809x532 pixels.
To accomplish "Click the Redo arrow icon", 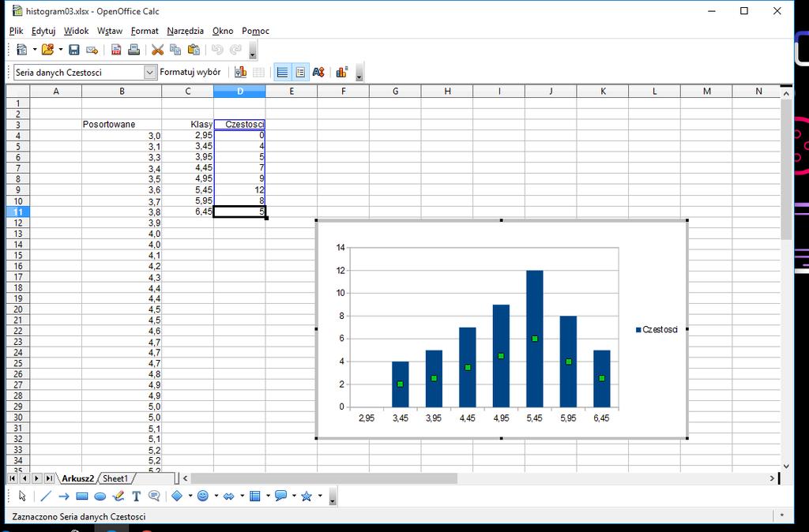I will (235, 50).
